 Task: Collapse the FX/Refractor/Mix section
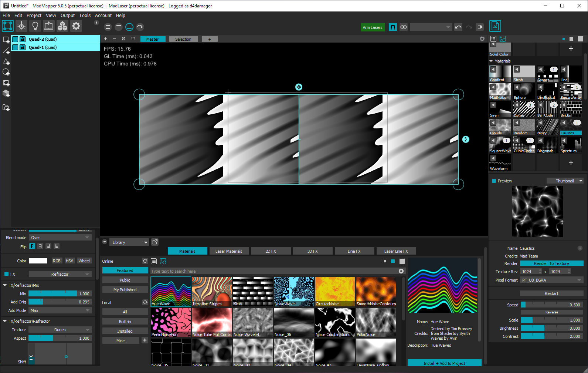point(5,285)
